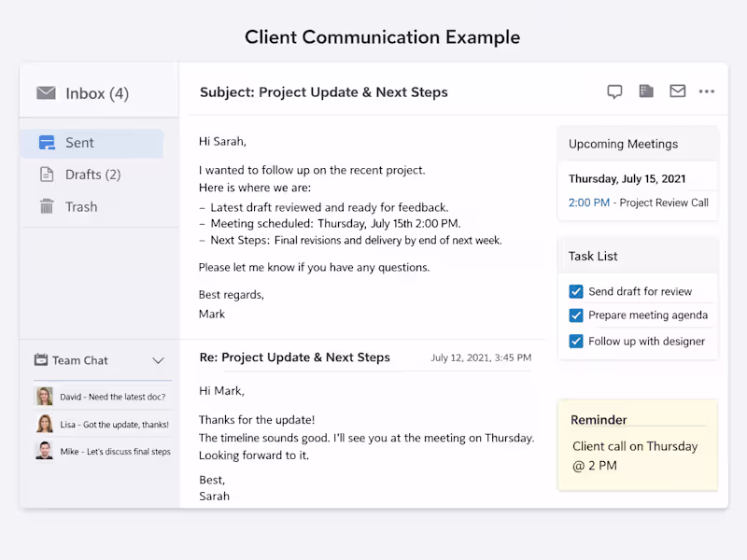Uncheck Prepare meeting agenda task
The image size is (747, 560).
tap(576, 315)
